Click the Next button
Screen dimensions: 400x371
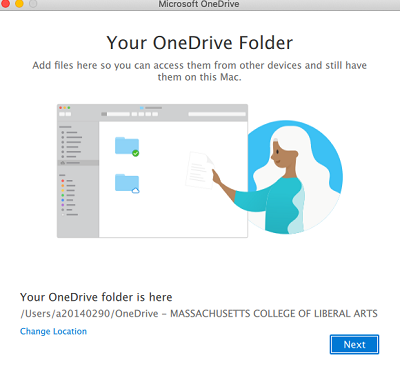pyautogui.click(x=354, y=344)
